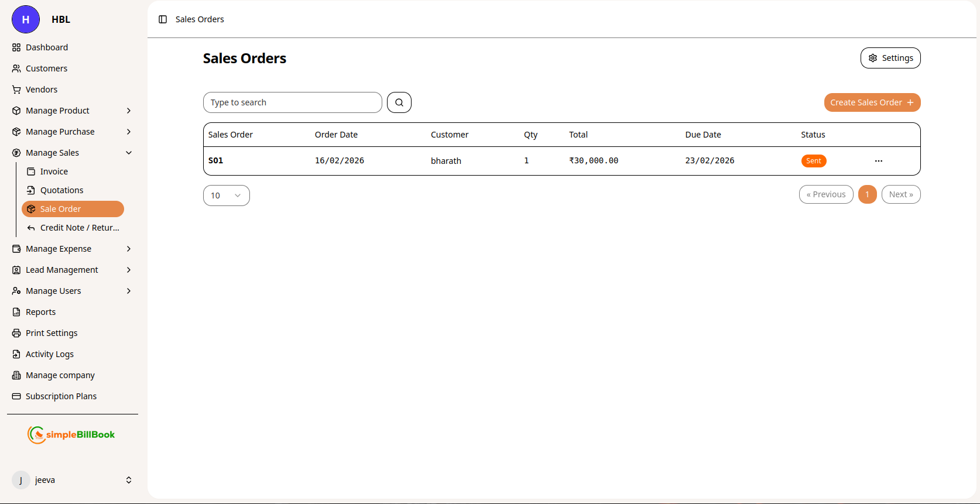Click the Print Settings printer icon
980x504 pixels.
pos(16,333)
